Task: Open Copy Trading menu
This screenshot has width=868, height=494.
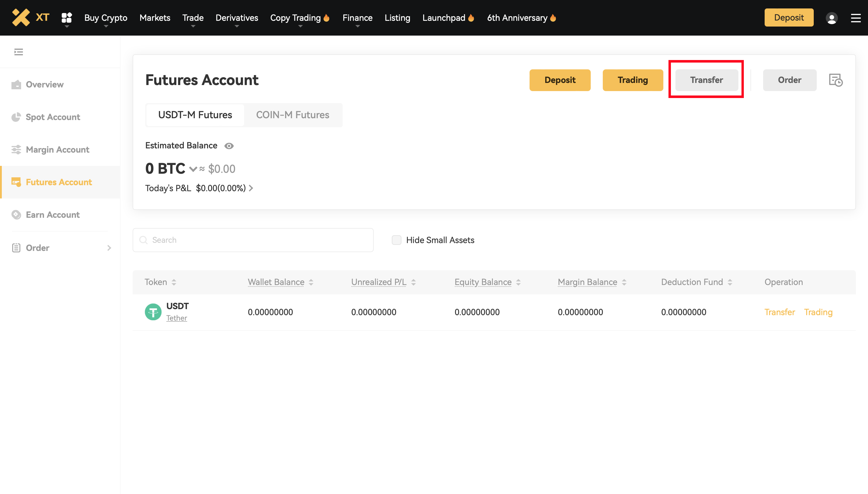Action: coord(295,17)
